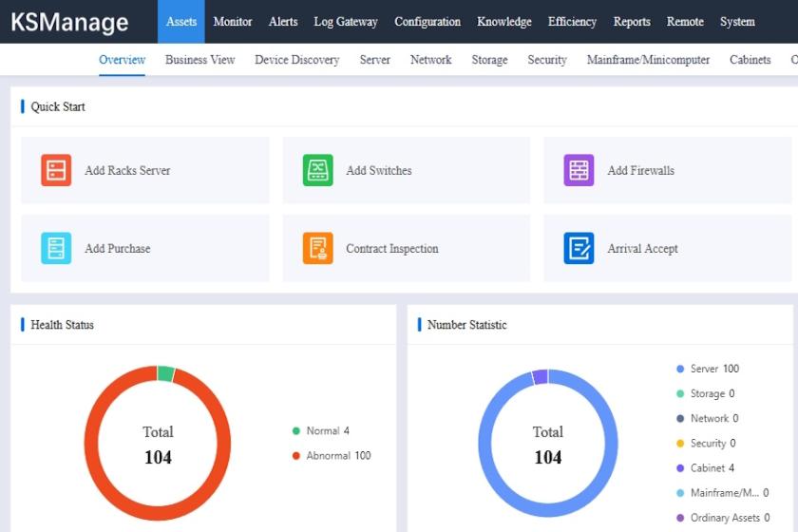Click the green Normal donut segment
The height and width of the screenshot is (532, 798).
tap(165, 373)
